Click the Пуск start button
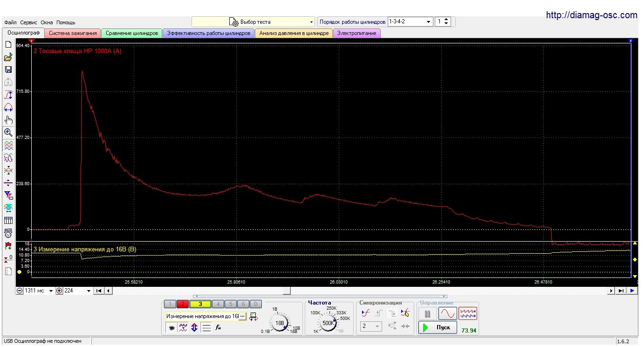This screenshot has height=347, width=644. pyautogui.click(x=438, y=327)
